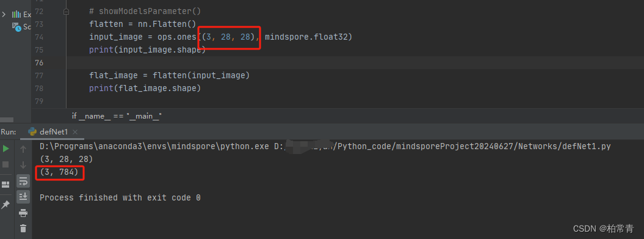The image size is (644, 239).
Task: Click line number 79 in the gutter
Action: (x=40, y=101)
